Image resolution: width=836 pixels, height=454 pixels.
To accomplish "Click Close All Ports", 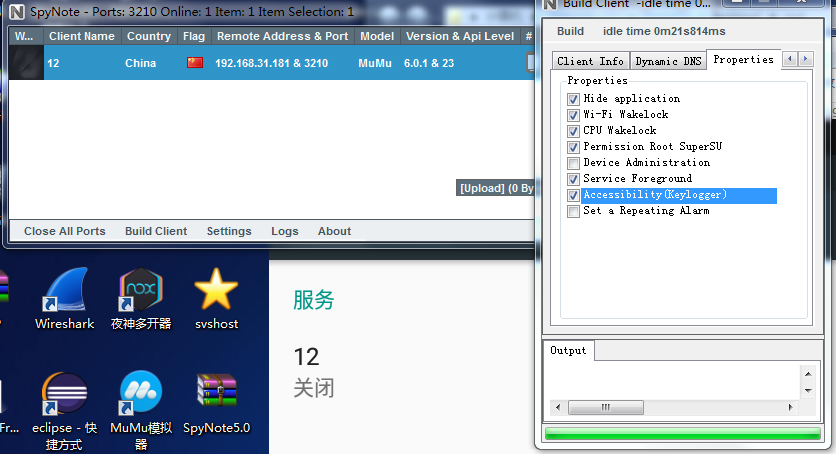I will click(x=65, y=231).
